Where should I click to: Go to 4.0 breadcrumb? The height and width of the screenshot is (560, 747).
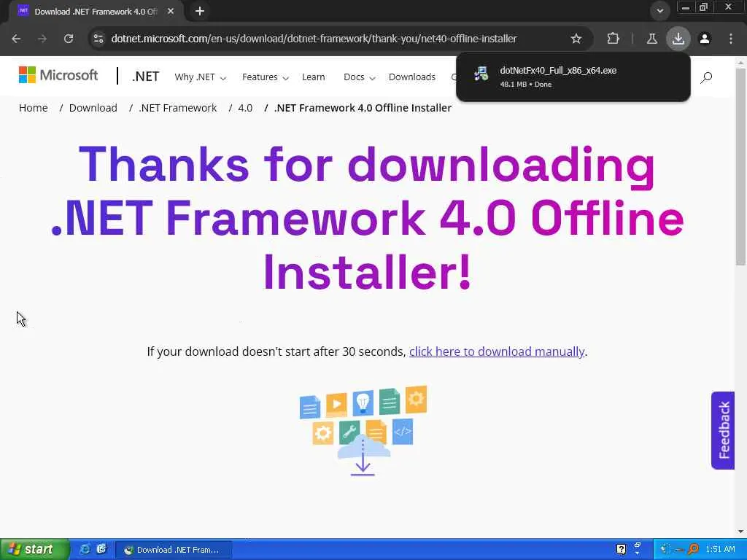point(245,108)
